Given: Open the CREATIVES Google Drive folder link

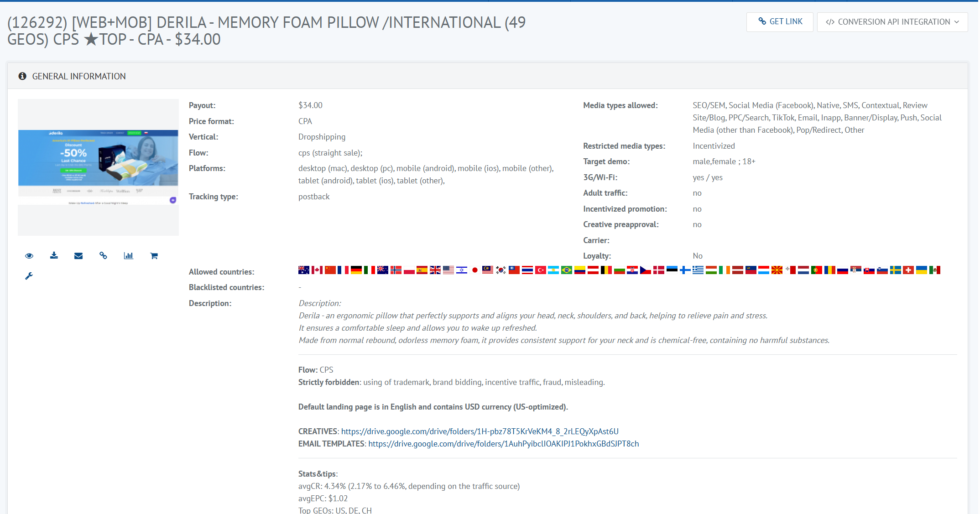Looking at the screenshot, I should click(480, 431).
